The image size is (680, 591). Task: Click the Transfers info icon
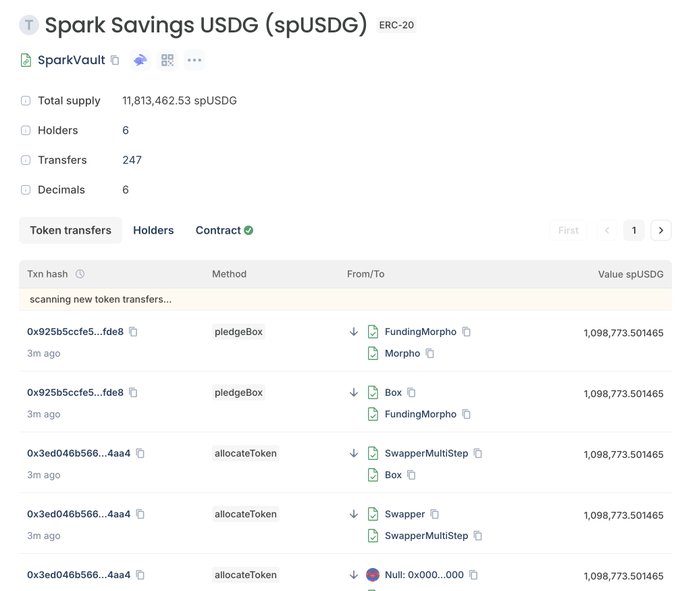pos(26,160)
